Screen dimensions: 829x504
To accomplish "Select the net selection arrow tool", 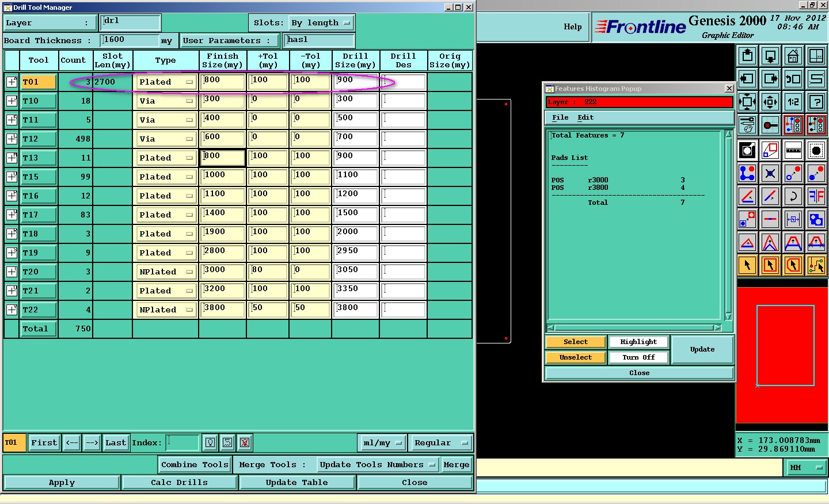I will [x=816, y=265].
